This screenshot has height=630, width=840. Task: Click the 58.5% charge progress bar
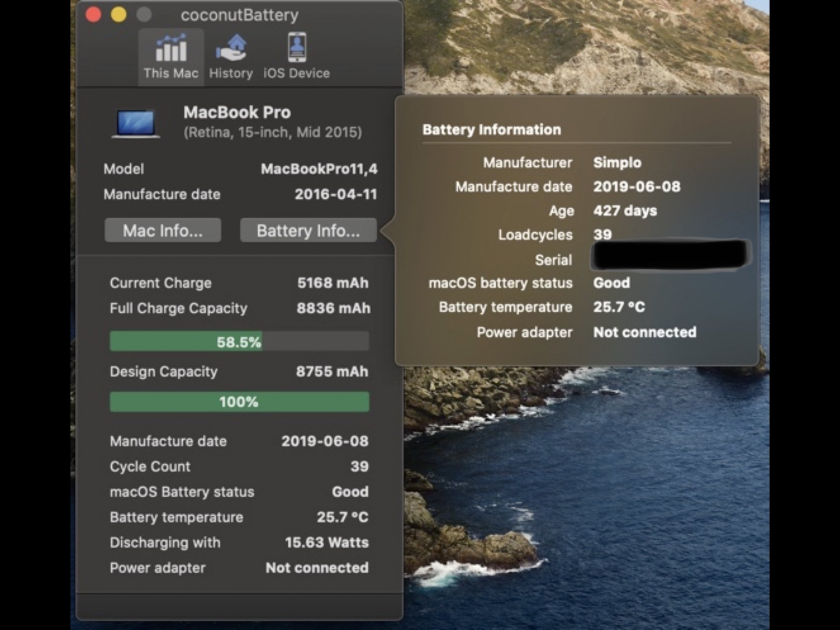[239, 341]
